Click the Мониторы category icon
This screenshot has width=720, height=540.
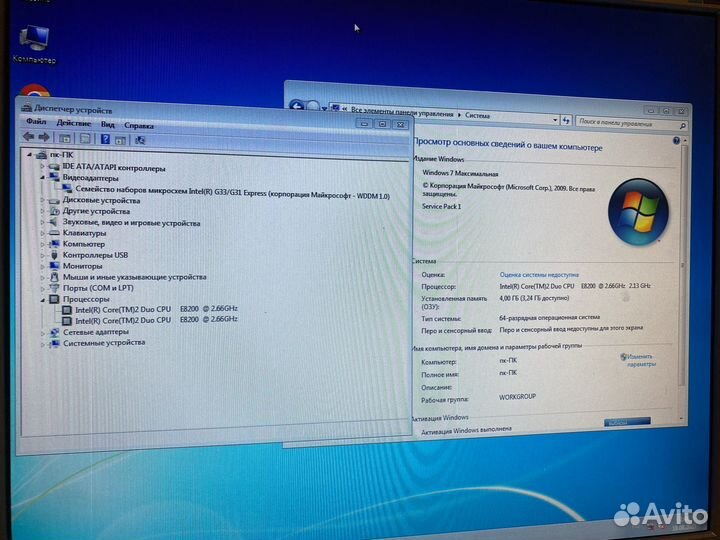pos(54,266)
